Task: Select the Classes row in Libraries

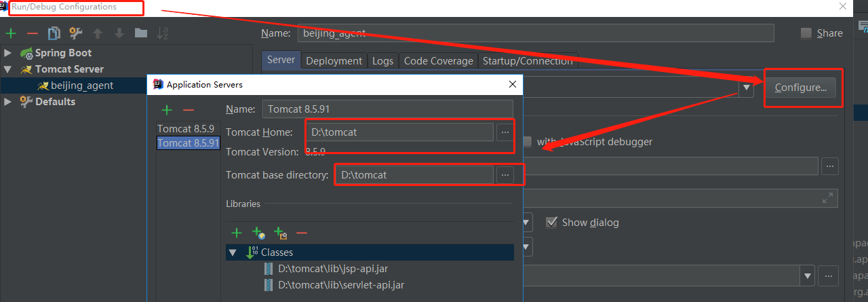Action: [x=370, y=252]
